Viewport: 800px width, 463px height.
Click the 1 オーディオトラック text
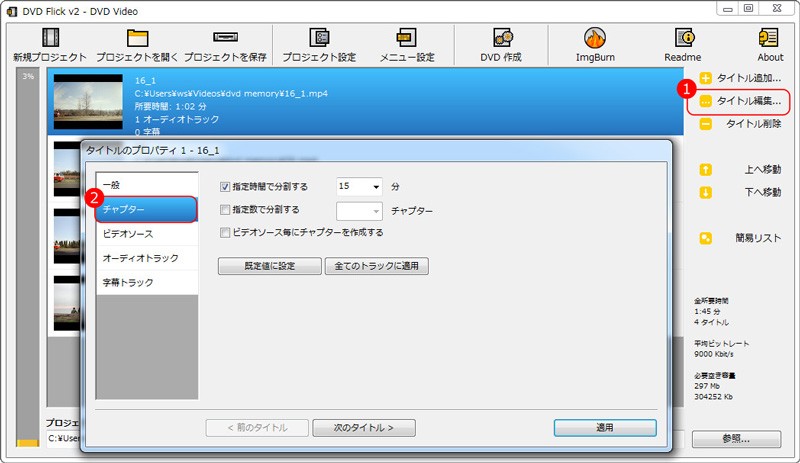coord(177,119)
